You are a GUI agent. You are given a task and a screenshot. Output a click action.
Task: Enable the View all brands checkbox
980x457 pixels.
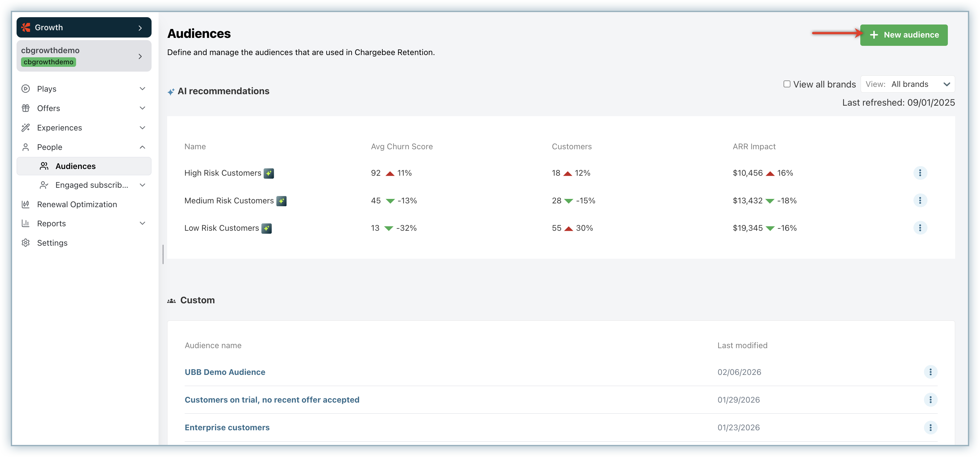pyautogui.click(x=787, y=84)
